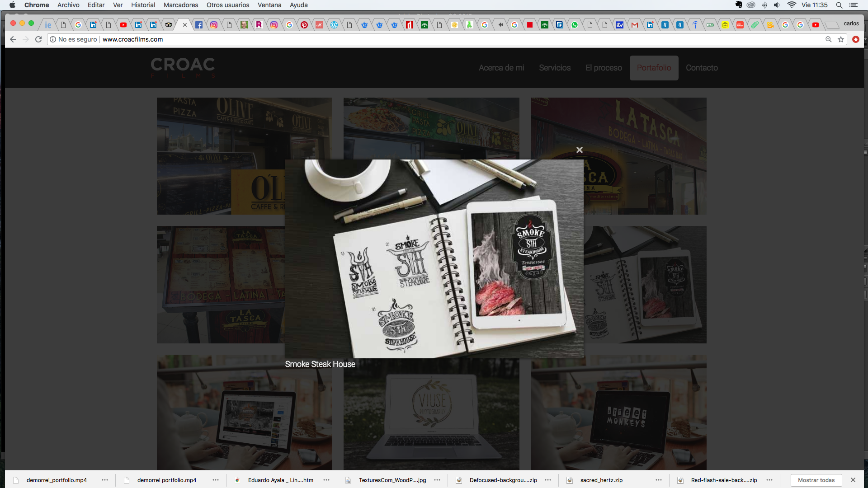This screenshot has height=488, width=868.
Task: Switch to the Pinterest tab
Action: point(304,25)
